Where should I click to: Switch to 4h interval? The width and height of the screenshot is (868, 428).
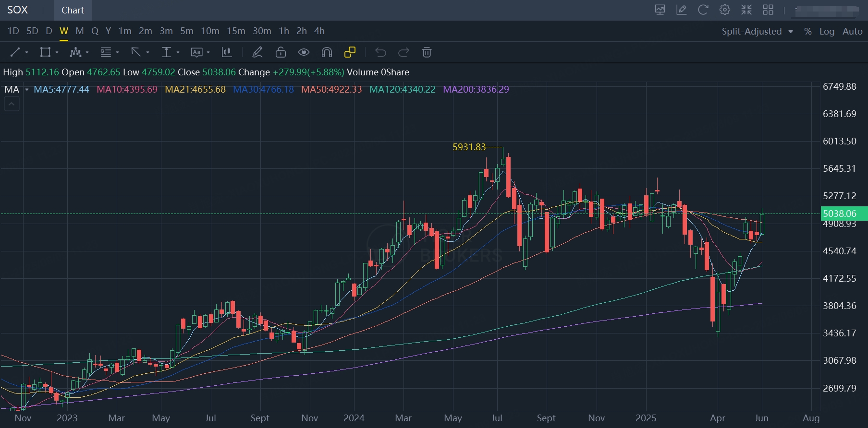tap(319, 31)
